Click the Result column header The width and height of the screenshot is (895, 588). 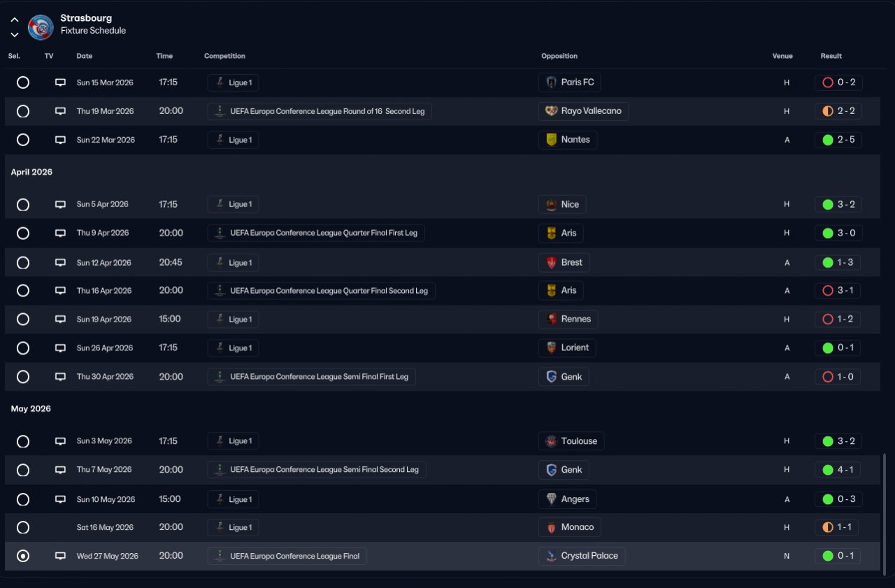[831, 56]
